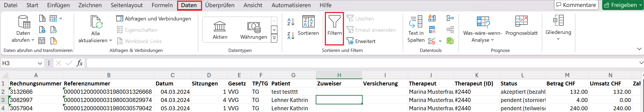This screenshot has height=112, width=644.
Task: Click the Kommentare button
Action: coord(576,5)
